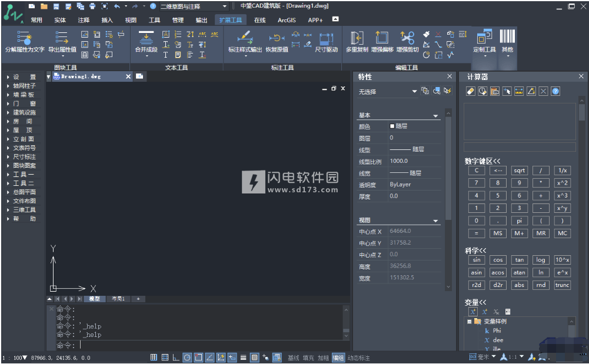Click the calculator distance between points icon
The height and width of the screenshot is (364, 589).
[519, 91]
